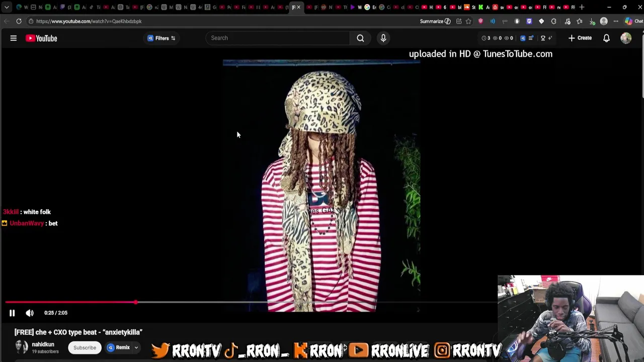Open the browser profile icon
Image resolution: width=644 pixels, height=362 pixels.
[604, 21]
